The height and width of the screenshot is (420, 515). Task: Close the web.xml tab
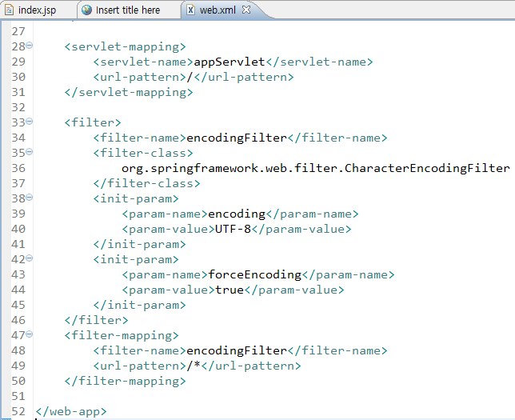(246, 10)
